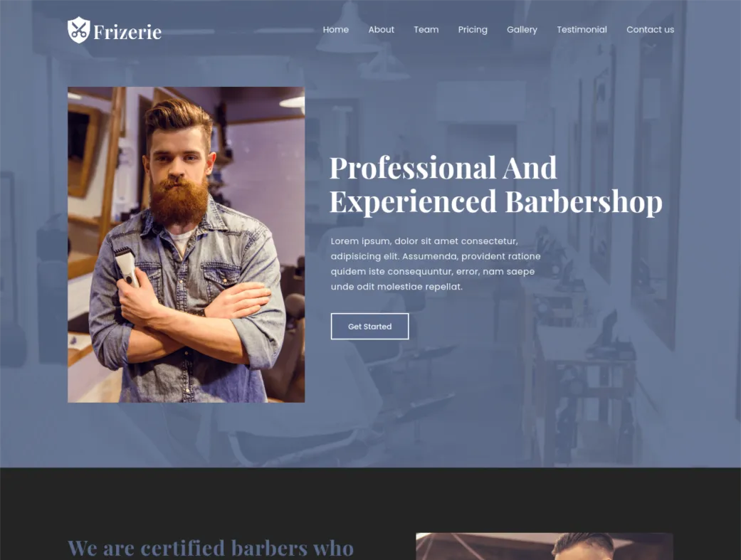Click the clipper held by the barber
Image resolution: width=741 pixels, height=560 pixels.
[x=127, y=266]
